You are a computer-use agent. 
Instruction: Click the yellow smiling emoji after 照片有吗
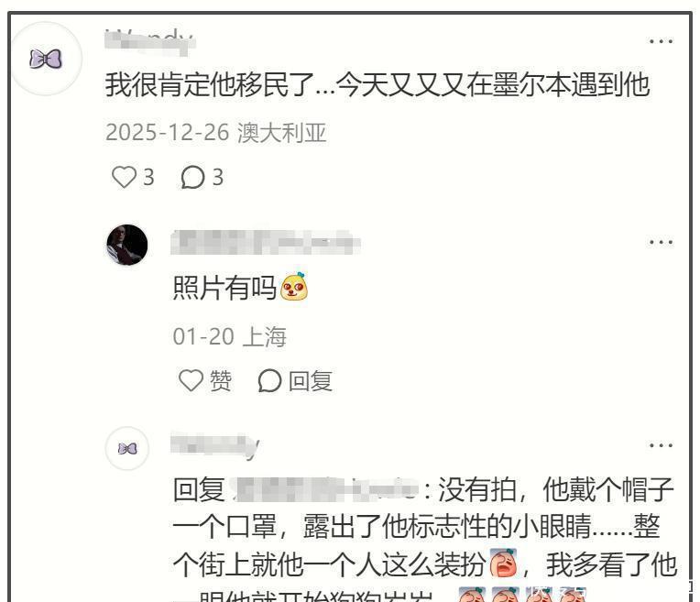pos(294,286)
